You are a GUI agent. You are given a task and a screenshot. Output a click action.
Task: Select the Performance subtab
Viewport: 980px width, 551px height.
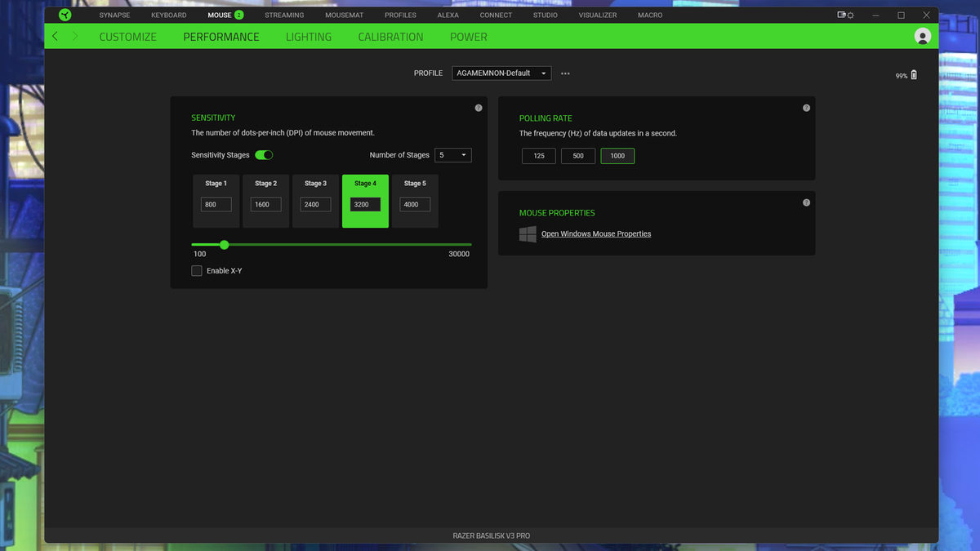221,37
